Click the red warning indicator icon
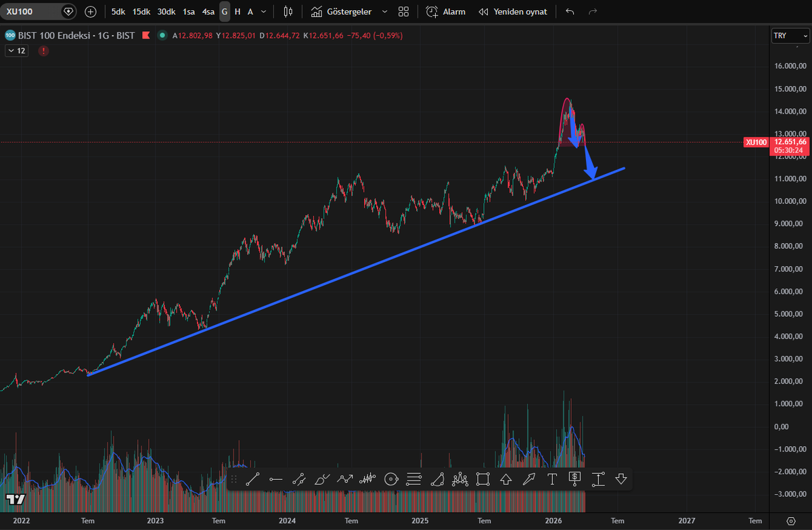812x530 pixels. tap(43, 51)
